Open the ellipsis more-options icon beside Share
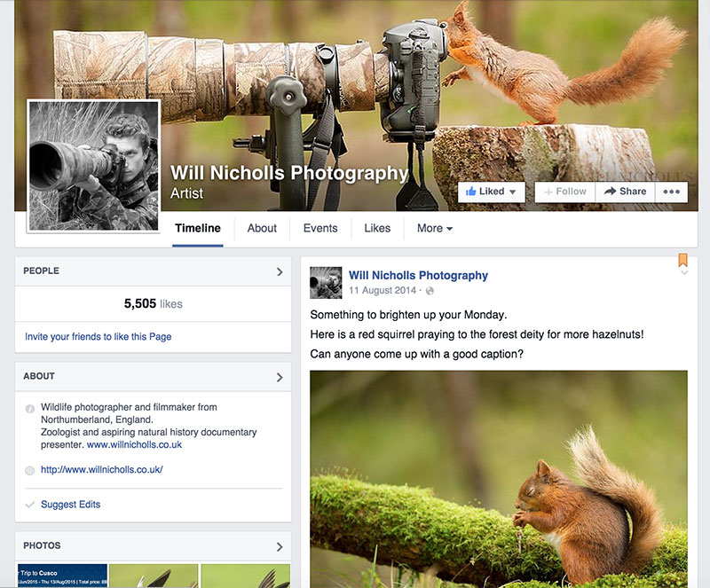The width and height of the screenshot is (710, 588). click(x=671, y=192)
